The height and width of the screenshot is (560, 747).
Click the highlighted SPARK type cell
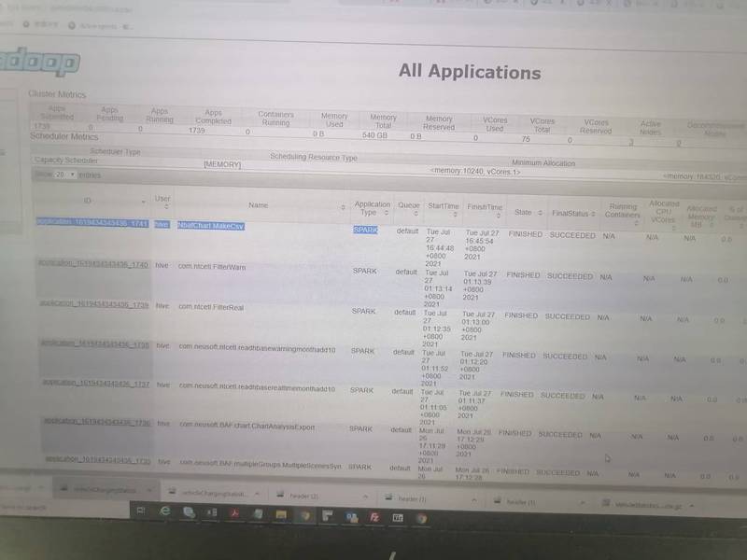coord(365,230)
